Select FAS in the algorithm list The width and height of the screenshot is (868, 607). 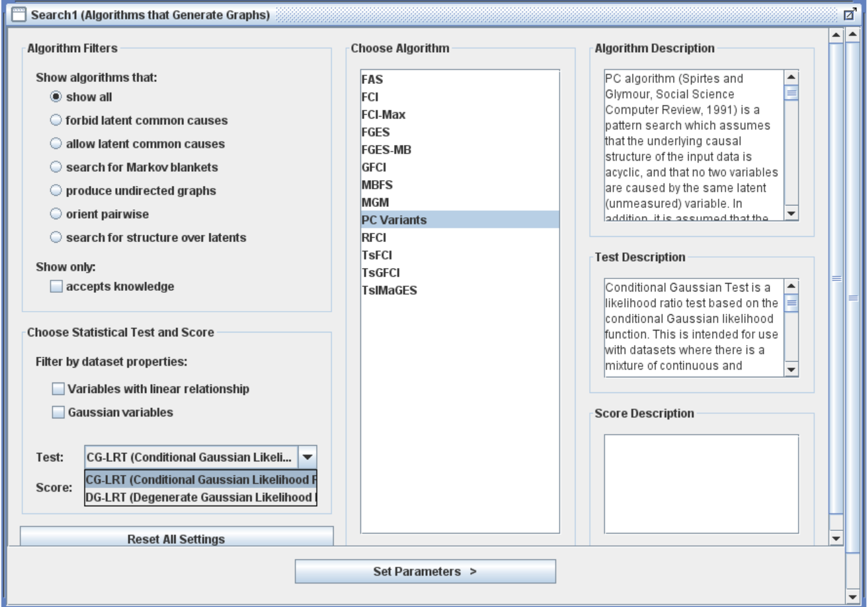coord(460,79)
